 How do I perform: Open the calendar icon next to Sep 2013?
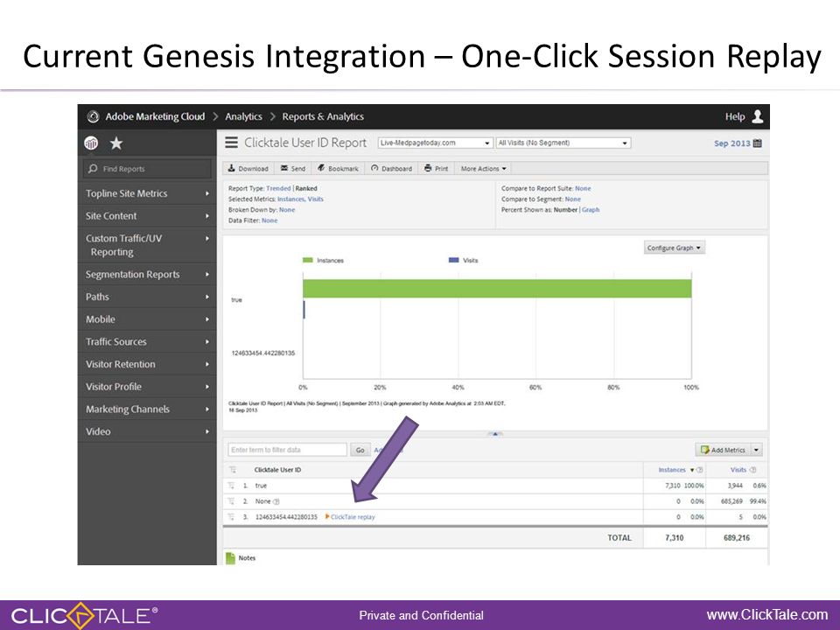pos(758,143)
